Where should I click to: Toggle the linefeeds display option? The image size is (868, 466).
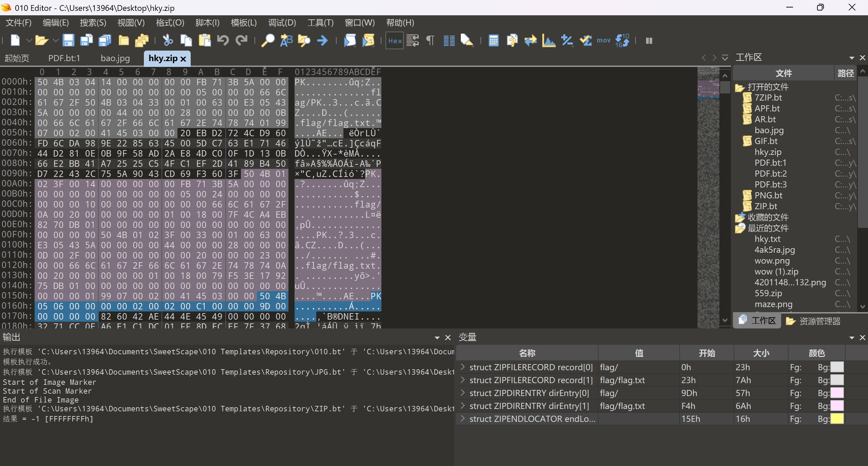tap(413, 40)
